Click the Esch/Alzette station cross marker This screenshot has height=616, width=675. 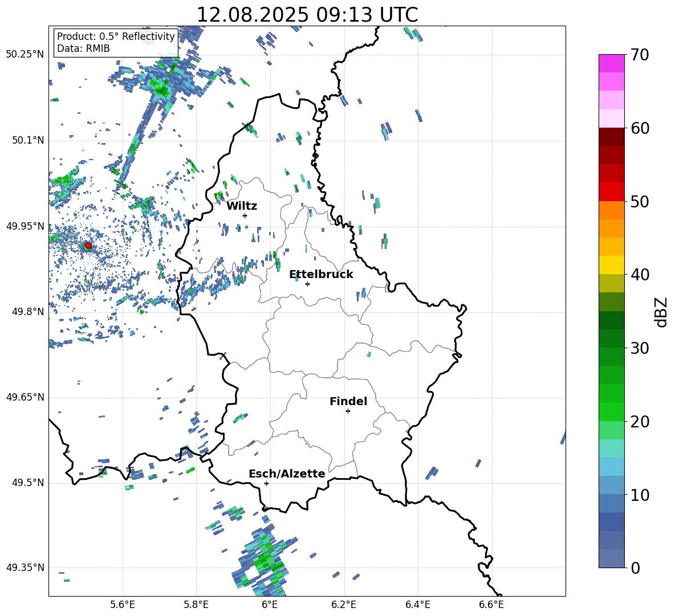pyautogui.click(x=266, y=483)
